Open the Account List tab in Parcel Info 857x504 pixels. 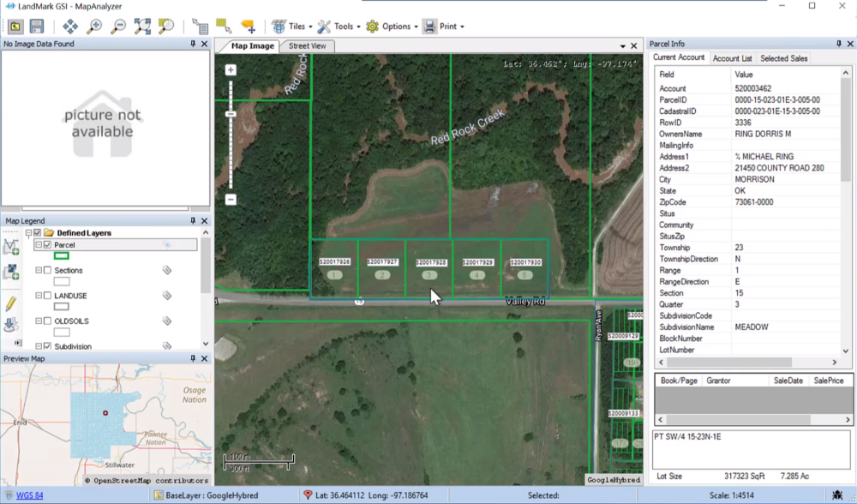click(x=733, y=58)
